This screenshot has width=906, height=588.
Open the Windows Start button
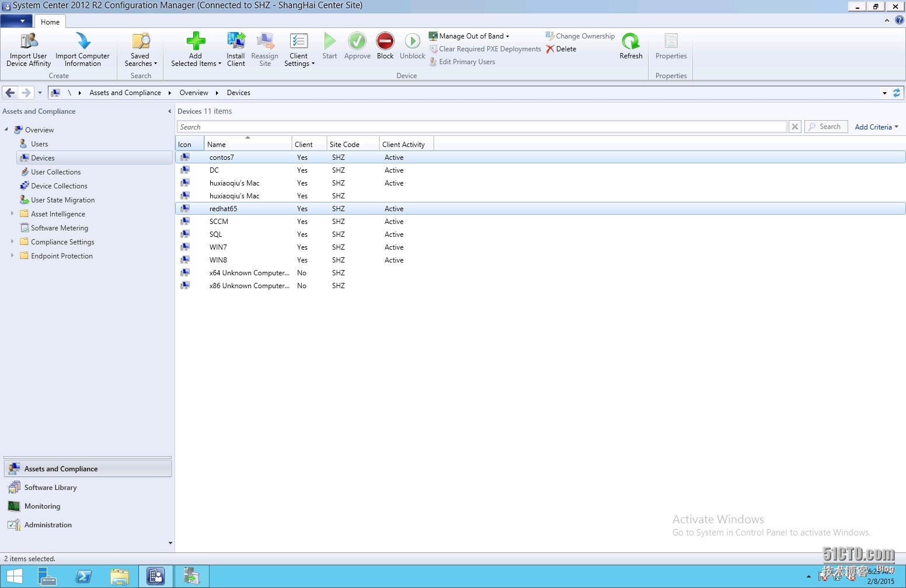[14, 576]
